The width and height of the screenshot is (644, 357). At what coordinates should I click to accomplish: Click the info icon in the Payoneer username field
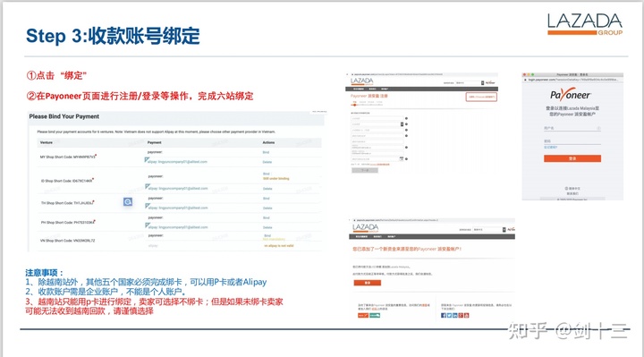[598, 128]
